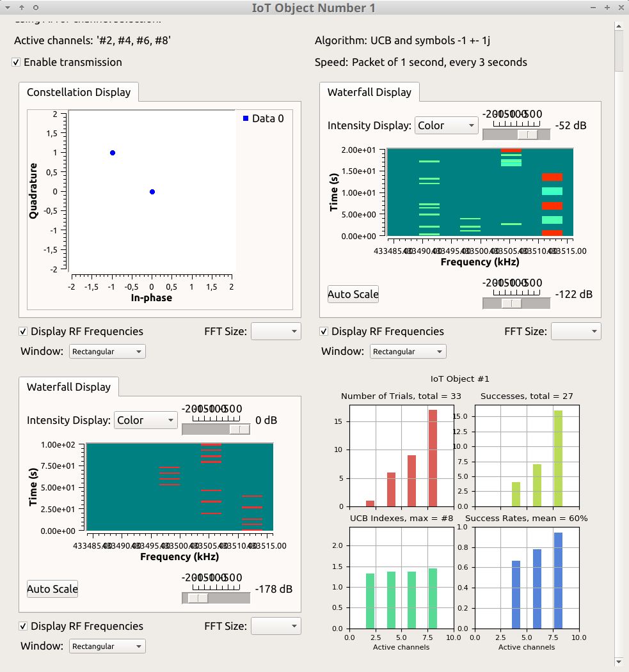Open Window Rectangular dropdown under top-right Waterfall Display
This screenshot has height=672, width=629.
click(x=408, y=352)
